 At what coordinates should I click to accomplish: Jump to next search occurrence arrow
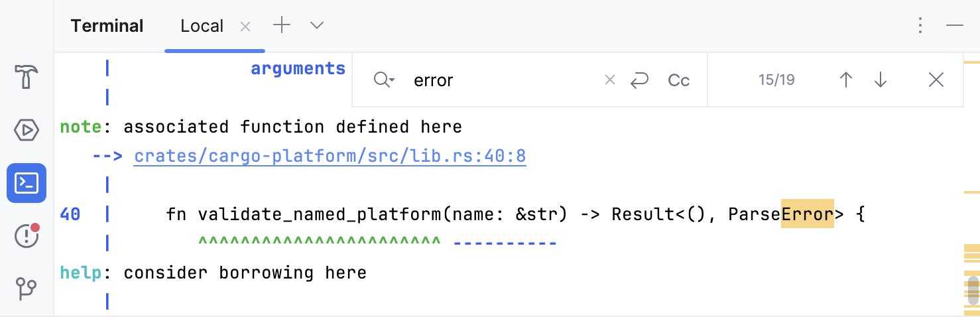[881, 80]
